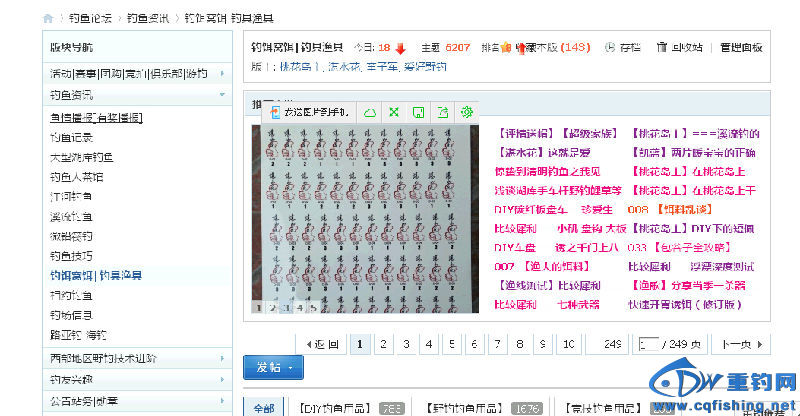Switch slideshow to slide 3
Viewport: 800px width, 416px height.
click(287, 308)
